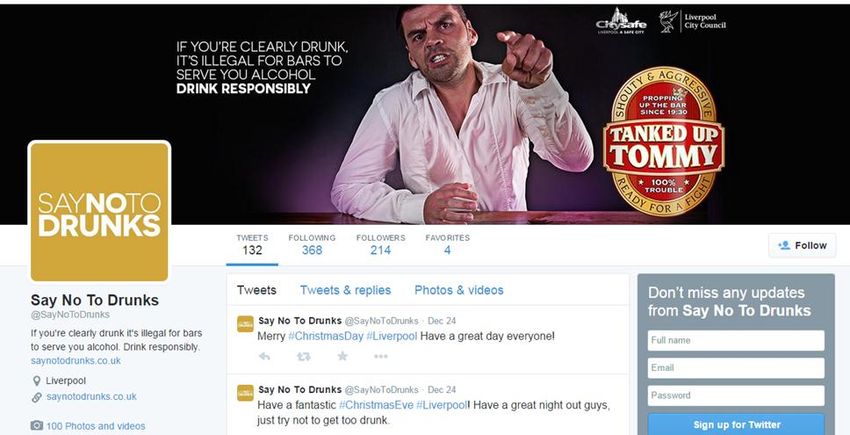Click the camera icon beside Photos and videos

point(36,426)
